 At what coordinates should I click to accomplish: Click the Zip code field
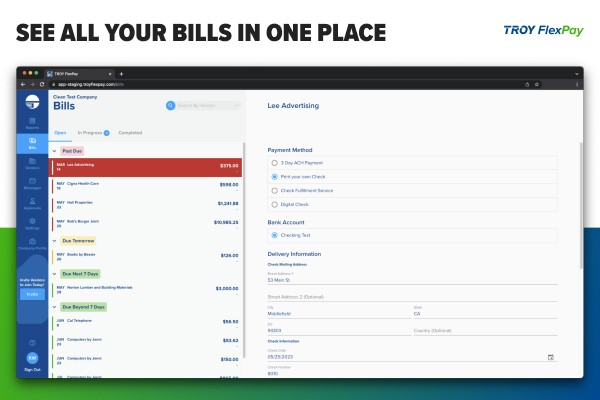pyautogui.click(x=339, y=329)
